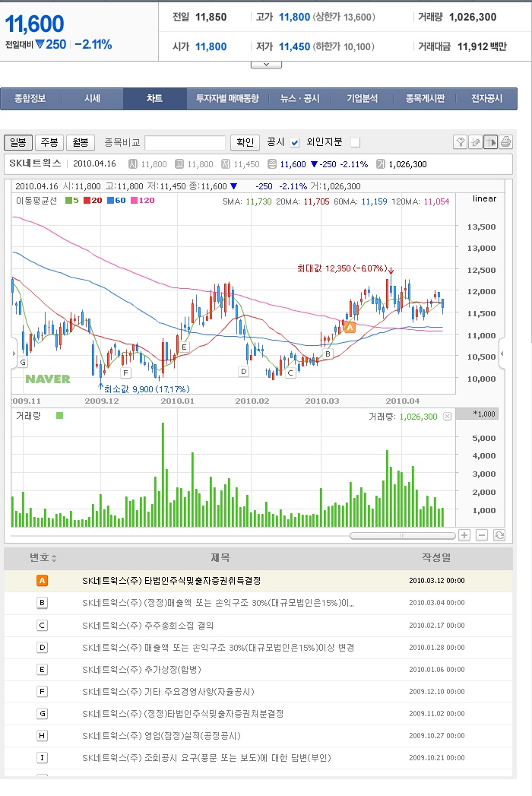The width and height of the screenshot is (532, 796).
Task: Click the 제목 column header
Action: [x=220, y=557]
